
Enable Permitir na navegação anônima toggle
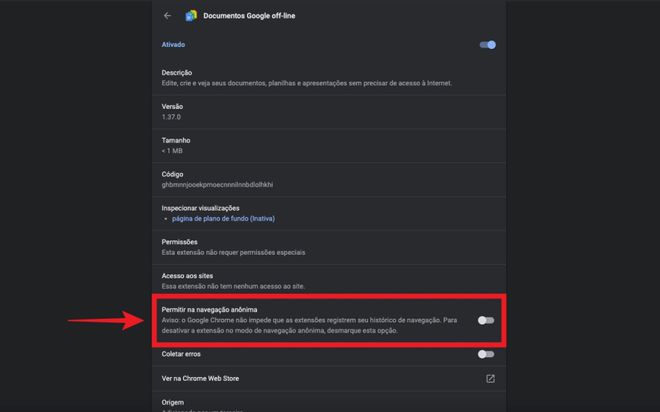click(486, 320)
